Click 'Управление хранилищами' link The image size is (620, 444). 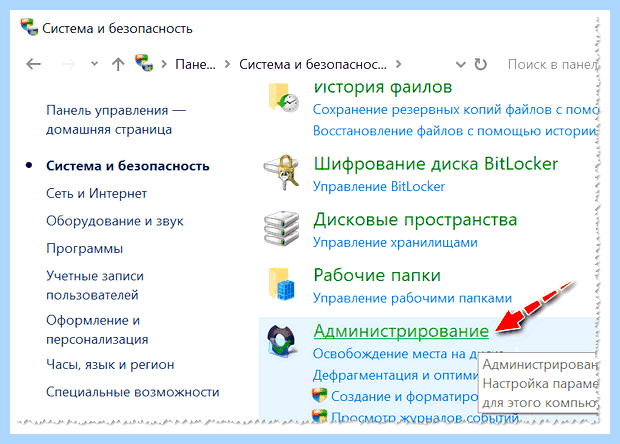tap(395, 242)
